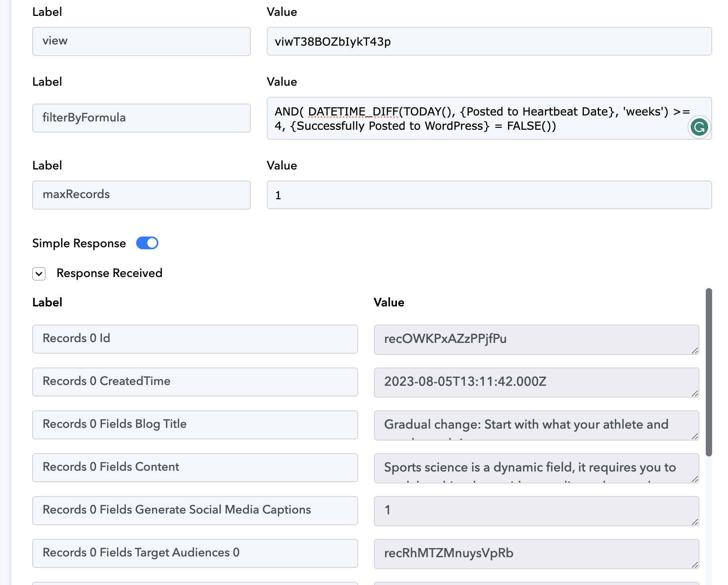Image resolution: width=728 pixels, height=585 pixels.
Task: Select the Records 0 Id label
Action: click(x=195, y=339)
